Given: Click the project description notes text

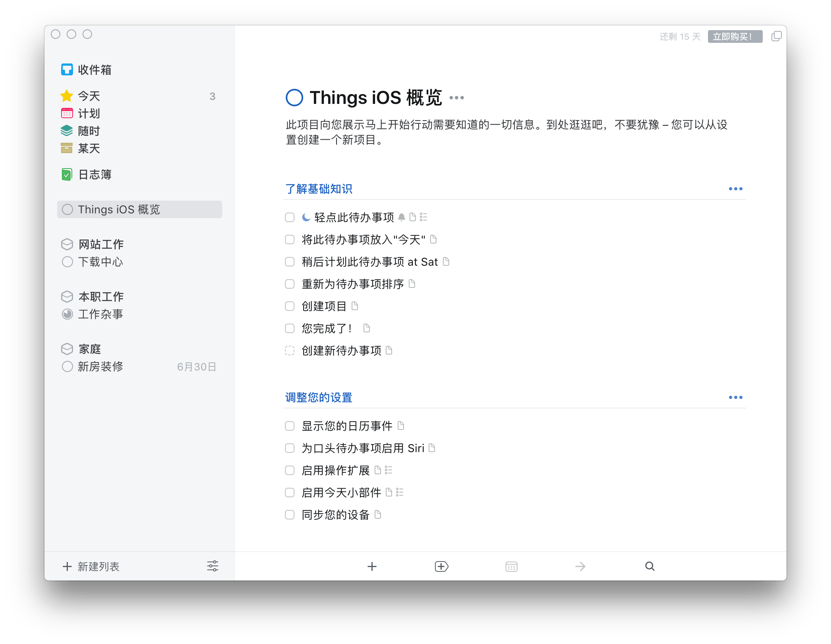Looking at the screenshot, I should click(x=507, y=132).
